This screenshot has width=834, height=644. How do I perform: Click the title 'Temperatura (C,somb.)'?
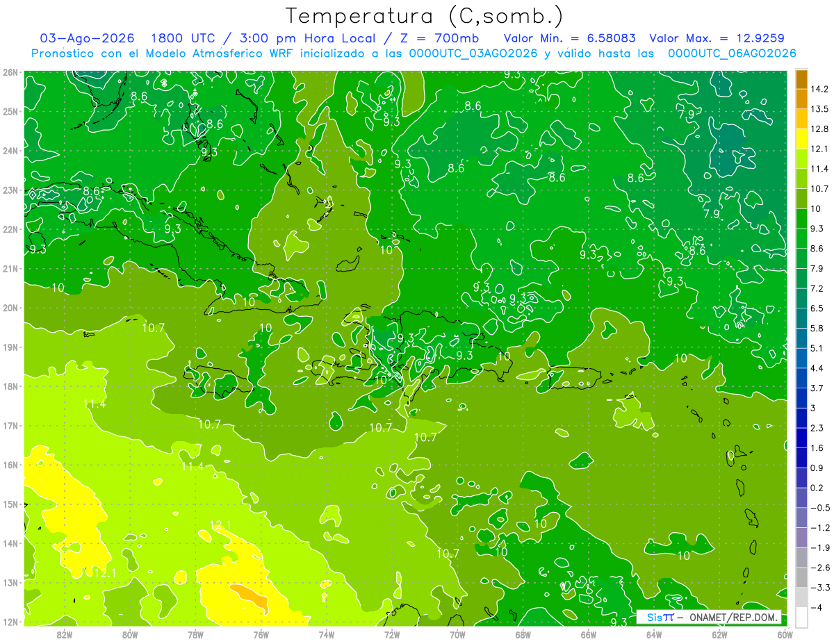point(425,17)
